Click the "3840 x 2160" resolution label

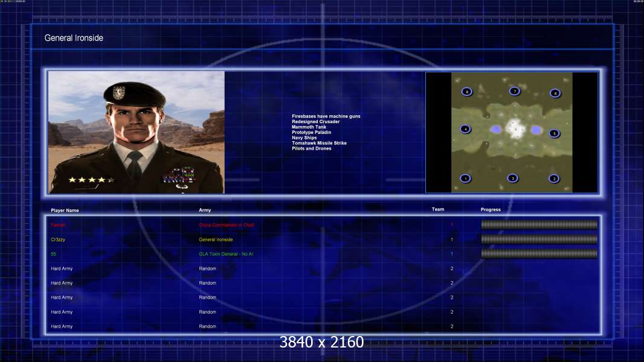point(321,342)
